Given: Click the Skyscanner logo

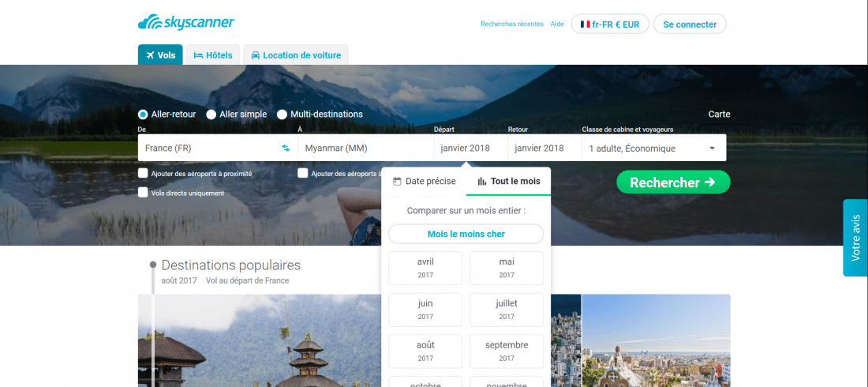Looking at the screenshot, I should tap(186, 23).
